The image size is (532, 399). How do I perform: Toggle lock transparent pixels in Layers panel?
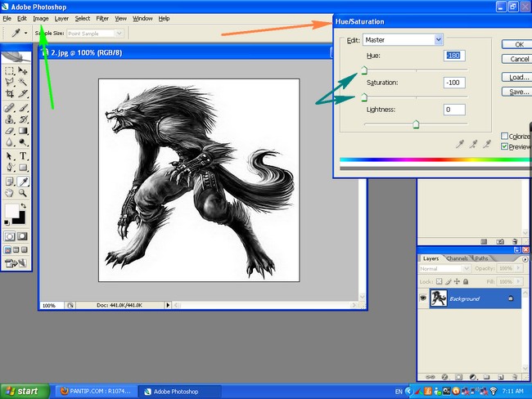coord(439,281)
